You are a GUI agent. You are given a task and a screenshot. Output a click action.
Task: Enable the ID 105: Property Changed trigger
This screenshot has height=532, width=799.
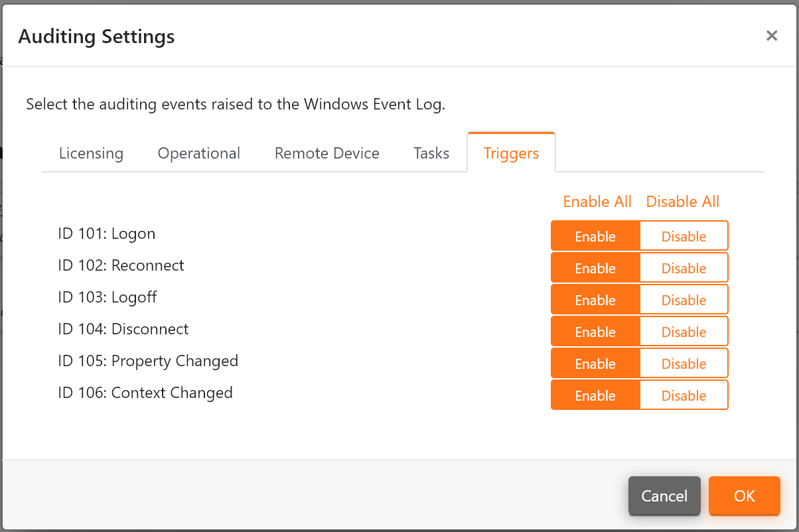595,363
